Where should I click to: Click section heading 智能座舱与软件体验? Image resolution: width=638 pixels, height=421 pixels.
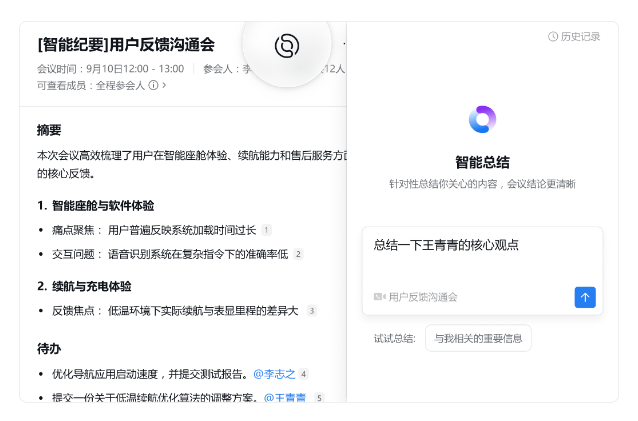click(102, 206)
